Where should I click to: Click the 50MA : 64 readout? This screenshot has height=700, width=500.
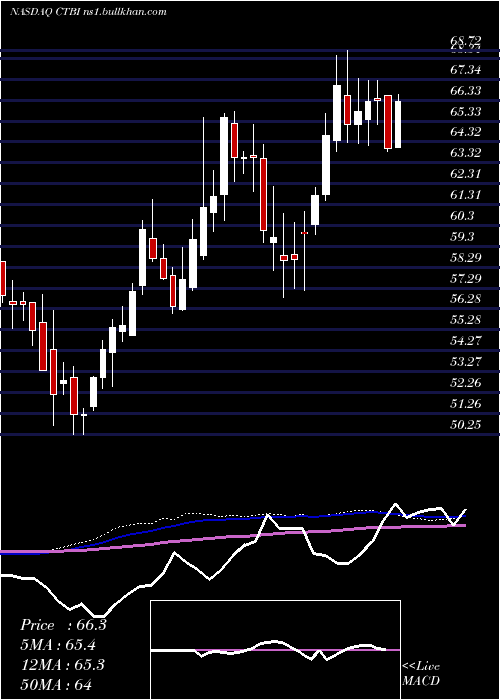tap(55, 684)
